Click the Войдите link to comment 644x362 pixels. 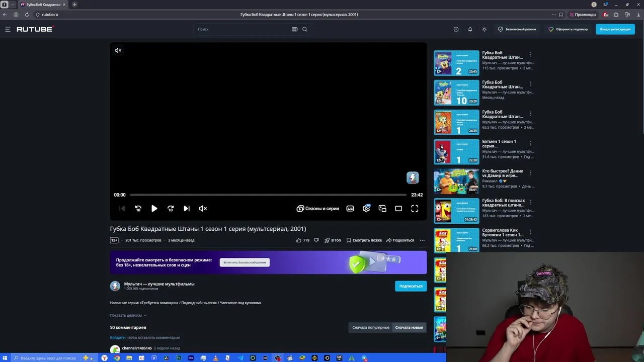coord(117,338)
